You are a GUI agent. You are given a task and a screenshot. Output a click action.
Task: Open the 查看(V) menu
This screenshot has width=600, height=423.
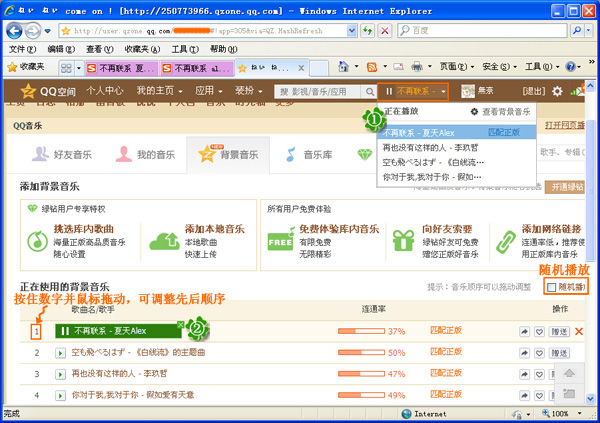[x=99, y=49]
